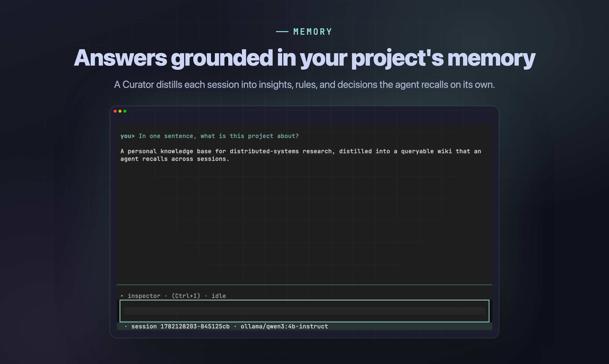
Task: Click the 'idle' inspector status
Action: 219,296
